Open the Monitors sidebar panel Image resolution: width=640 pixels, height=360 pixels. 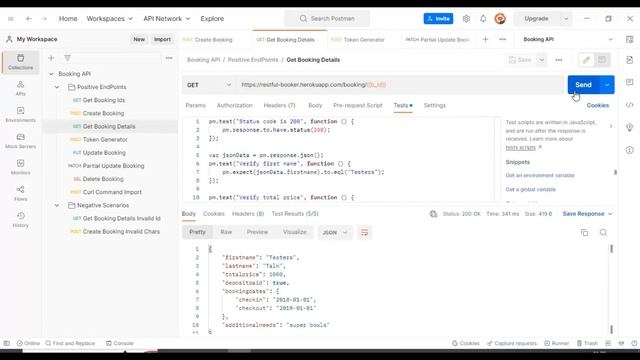pos(20,167)
